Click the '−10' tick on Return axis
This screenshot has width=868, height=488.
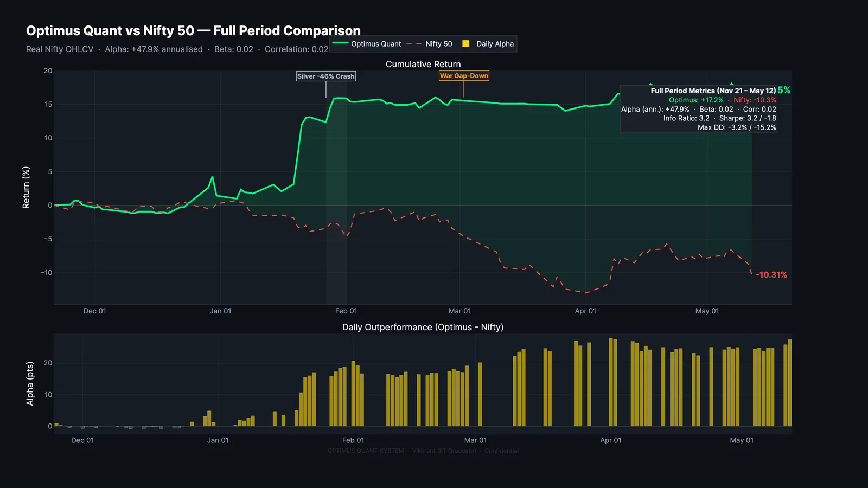[46, 273]
